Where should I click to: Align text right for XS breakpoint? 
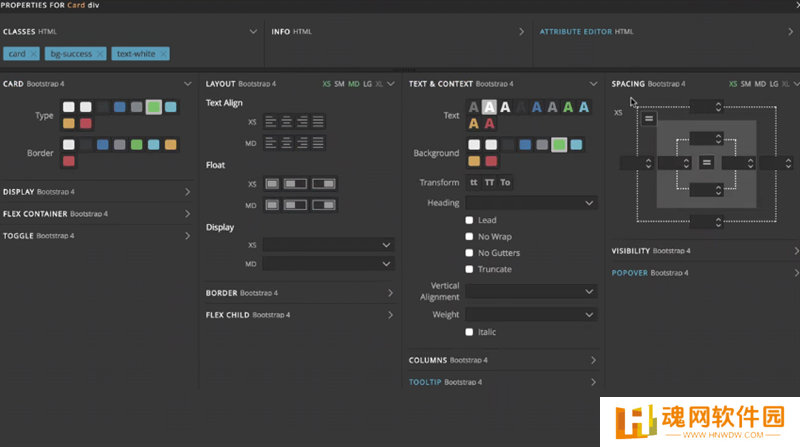[303, 122]
